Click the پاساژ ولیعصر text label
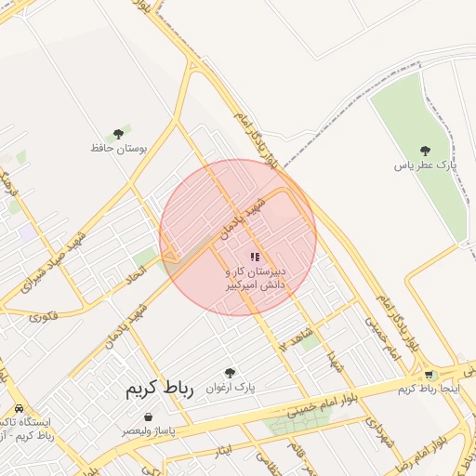 pos(149,431)
